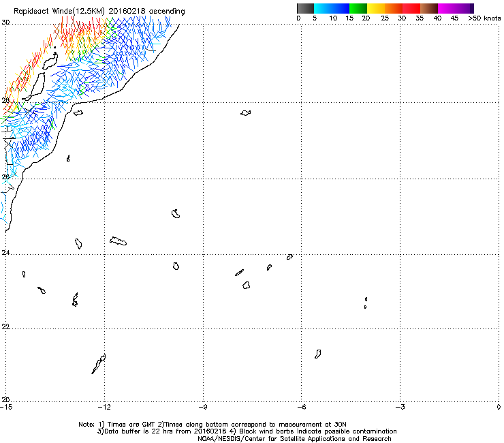The height and width of the screenshot is (443, 504).
Task: Click the gray 0–5 knots color segment
Action: coord(305,8)
